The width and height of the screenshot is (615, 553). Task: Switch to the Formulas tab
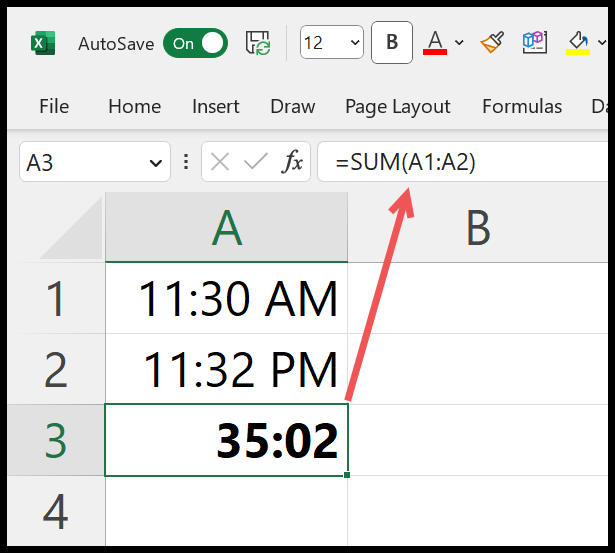(x=522, y=107)
